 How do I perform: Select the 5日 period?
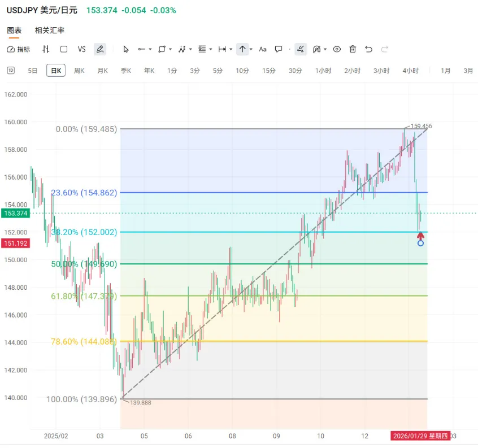(33, 71)
